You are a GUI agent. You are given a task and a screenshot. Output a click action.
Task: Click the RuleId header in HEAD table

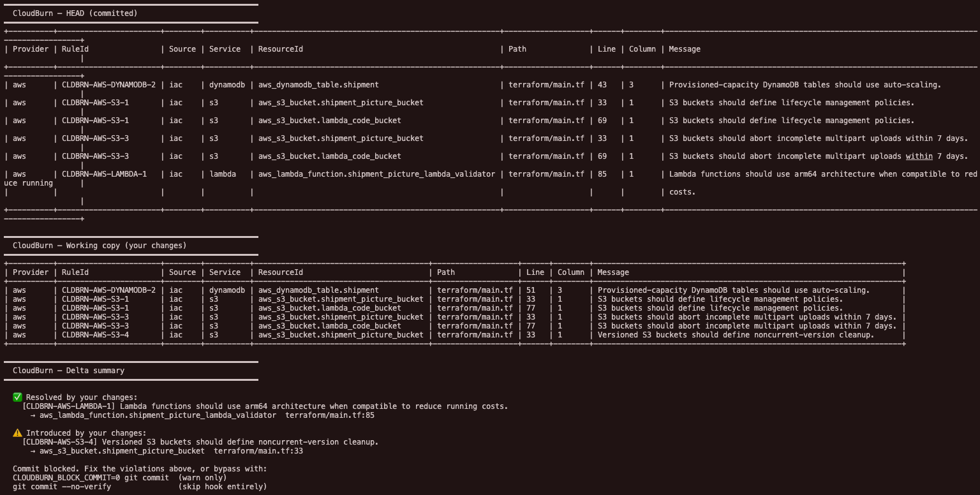point(75,49)
